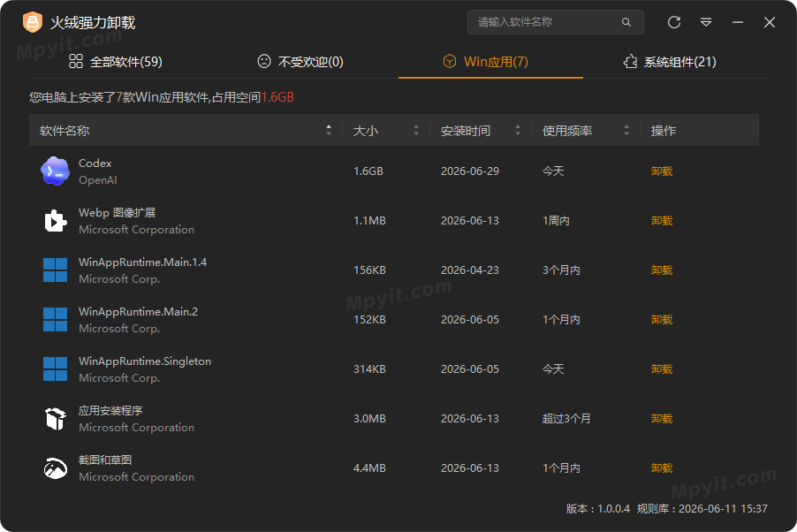Click the box icon of Win应用
Viewport: 797px width, 532px height.
[x=450, y=62]
